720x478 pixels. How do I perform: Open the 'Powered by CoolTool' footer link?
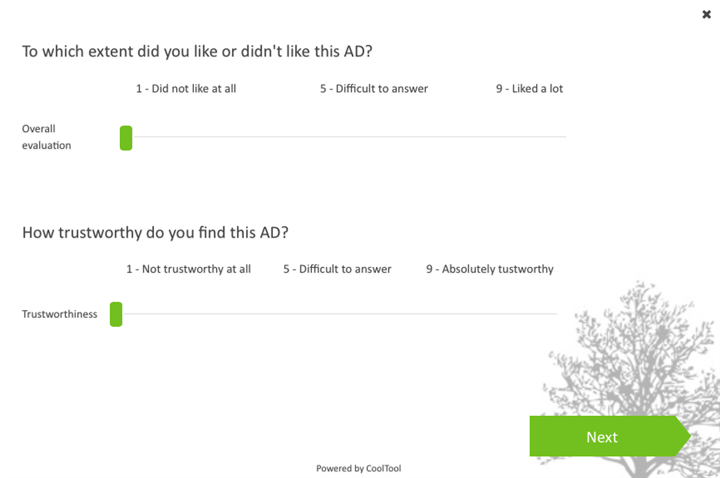[358, 468]
